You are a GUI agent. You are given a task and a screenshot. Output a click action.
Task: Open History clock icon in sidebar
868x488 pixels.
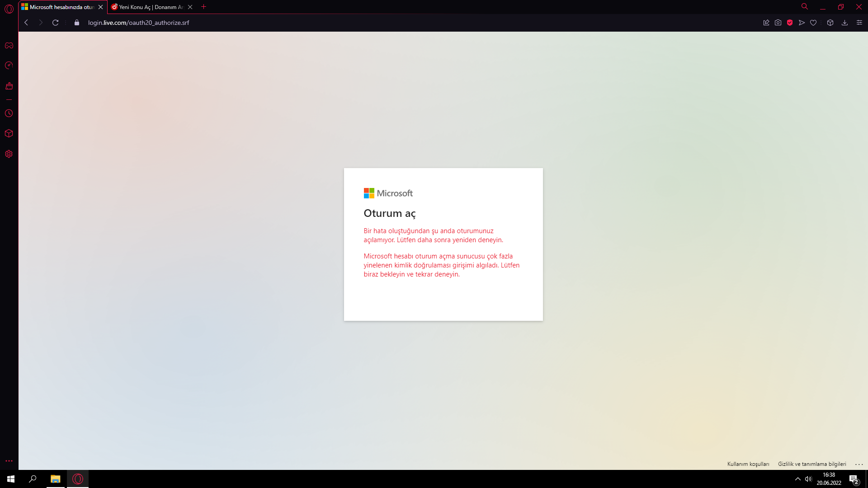click(x=9, y=113)
